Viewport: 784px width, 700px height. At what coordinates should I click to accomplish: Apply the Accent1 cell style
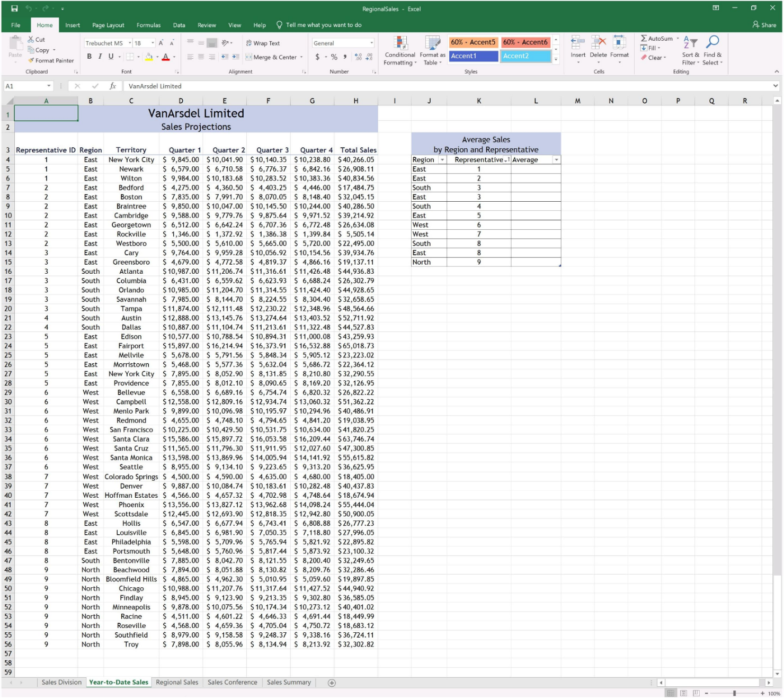pos(473,56)
